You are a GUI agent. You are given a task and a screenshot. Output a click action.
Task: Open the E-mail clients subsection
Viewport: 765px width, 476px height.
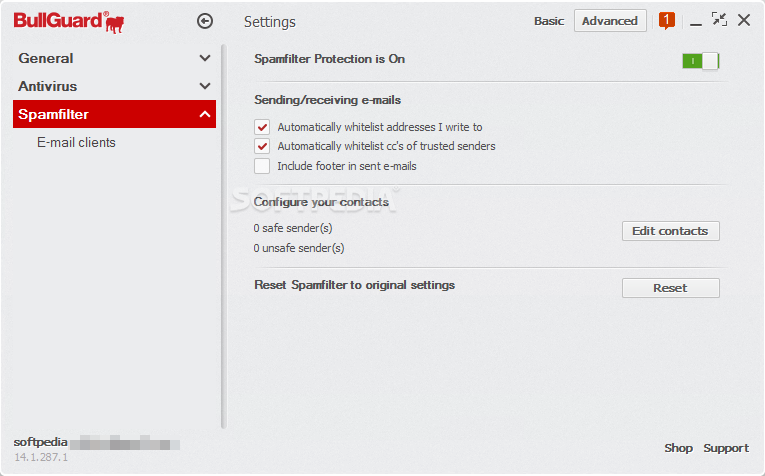tap(77, 142)
